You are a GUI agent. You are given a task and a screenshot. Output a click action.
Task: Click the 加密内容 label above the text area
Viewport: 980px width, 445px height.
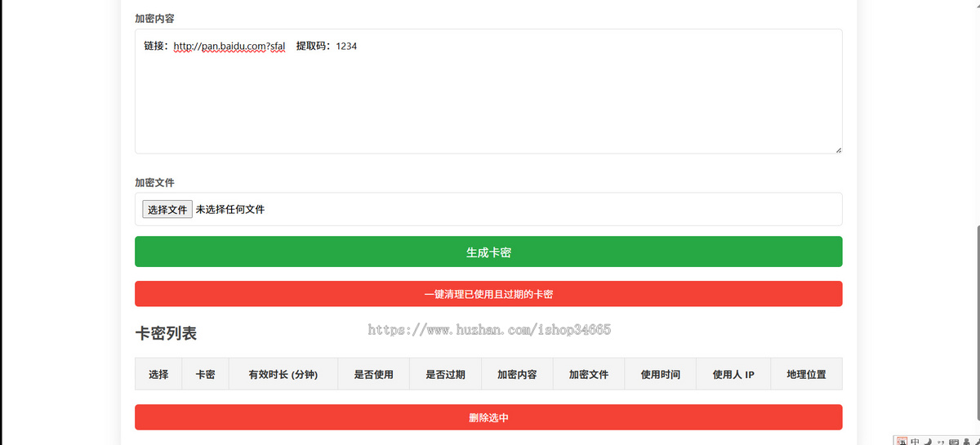tap(154, 18)
